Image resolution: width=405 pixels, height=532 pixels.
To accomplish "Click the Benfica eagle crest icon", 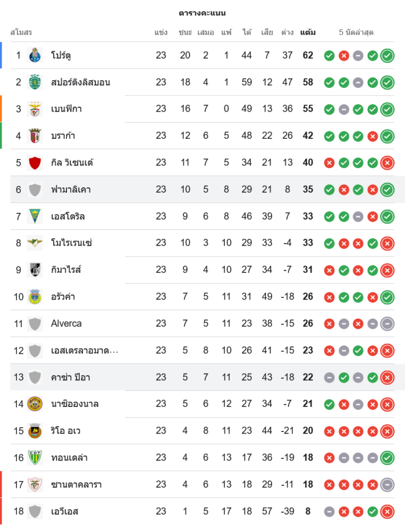I will point(35,109).
